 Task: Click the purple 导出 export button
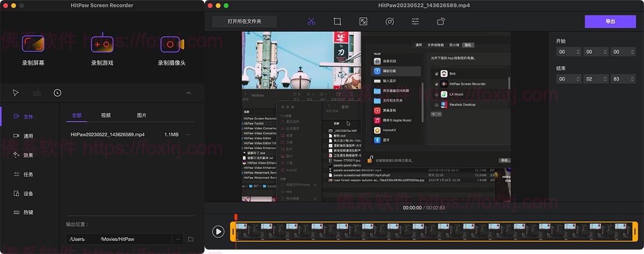point(610,21)
